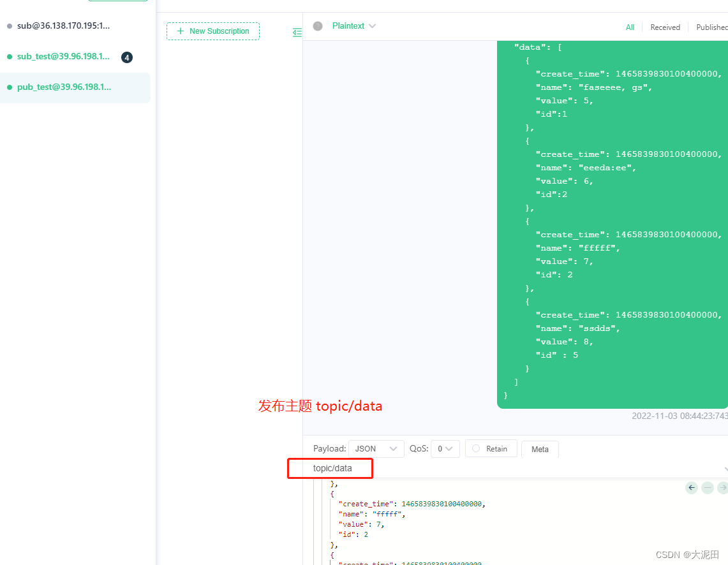Click the "value": 5 line in message
The image size is (728, 565).
point(564,101)
